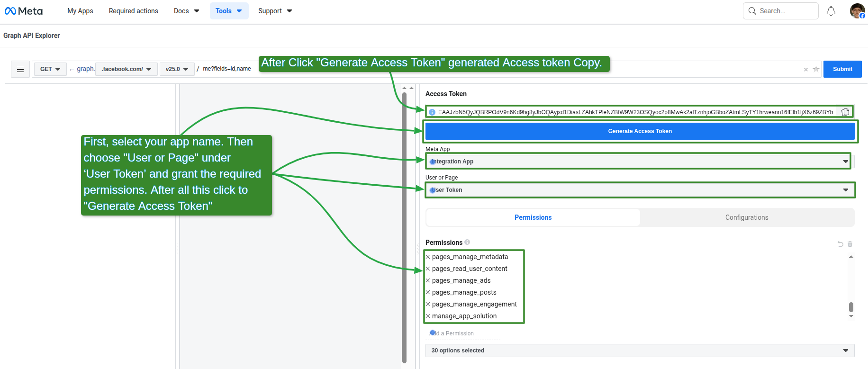Click the Add a Permission field
Viewport: 868px width, 369px height.
pyautogui.click(x=463, y=333)
